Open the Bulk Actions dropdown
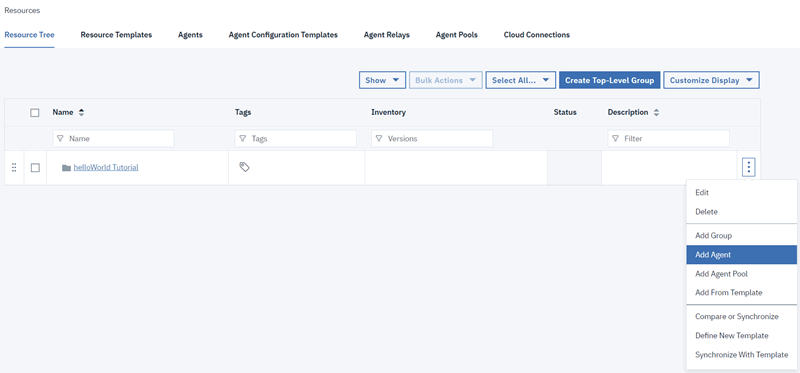 pos(445,80)
